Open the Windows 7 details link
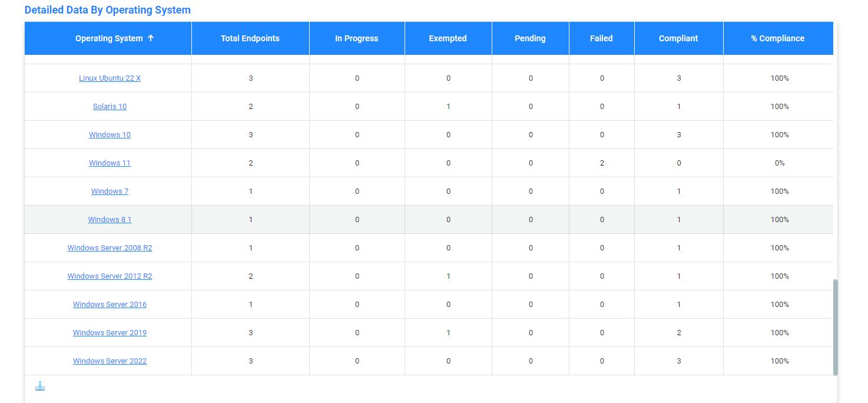 (110, 191)
